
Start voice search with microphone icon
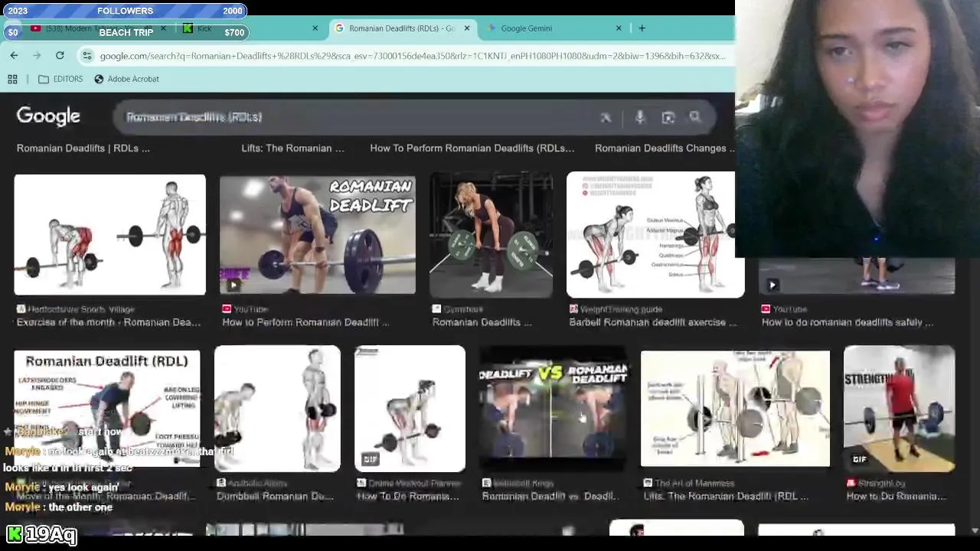(640, 117)
